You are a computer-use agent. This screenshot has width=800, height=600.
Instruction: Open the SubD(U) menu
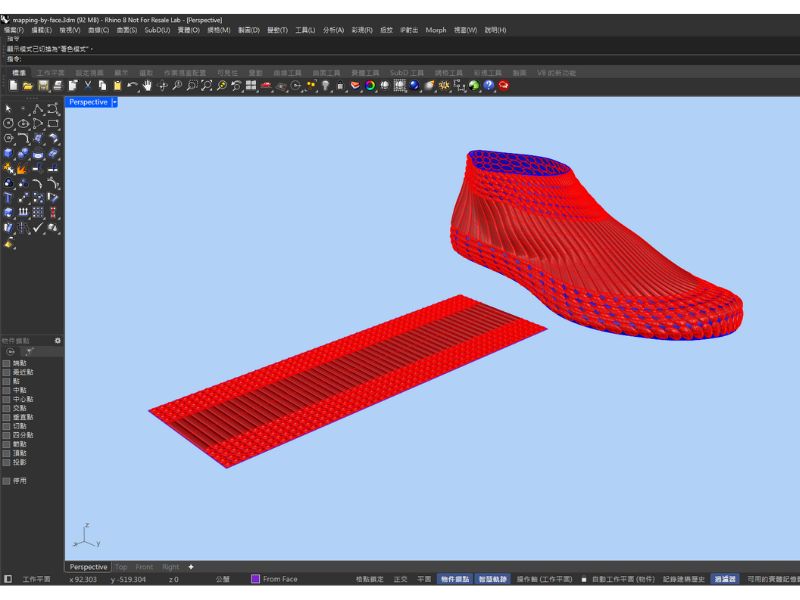point(157,30)
